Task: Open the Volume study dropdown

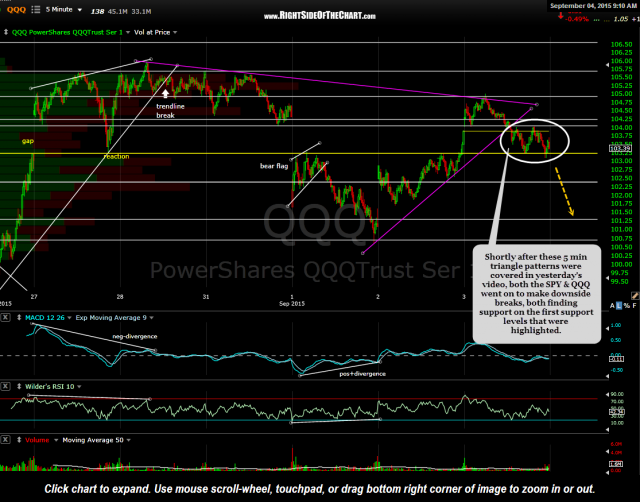Action: pos(56,440)
